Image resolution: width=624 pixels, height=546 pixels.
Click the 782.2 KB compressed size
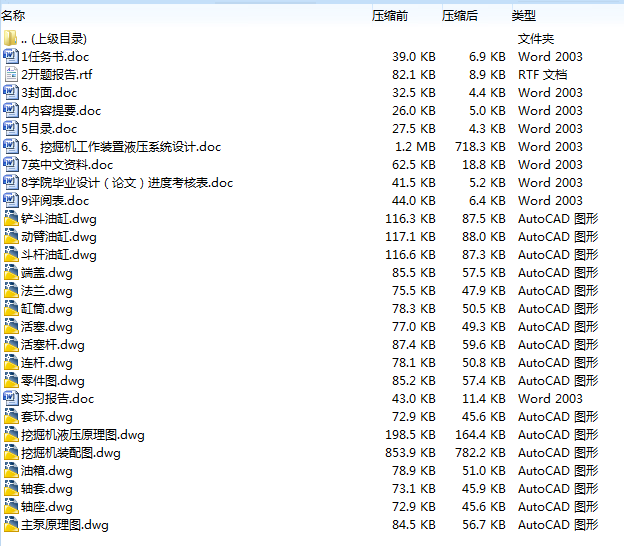pyautogui.click(x=480, y=452)
